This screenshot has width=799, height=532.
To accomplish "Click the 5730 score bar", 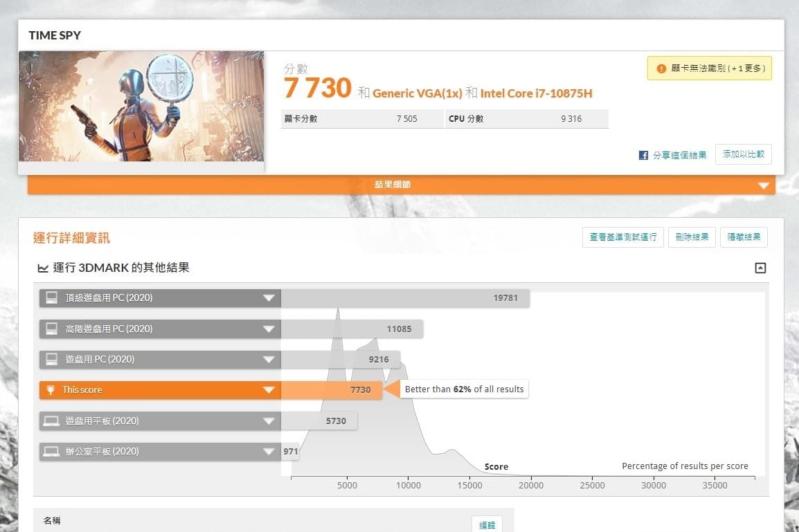I will pos(319,421).
